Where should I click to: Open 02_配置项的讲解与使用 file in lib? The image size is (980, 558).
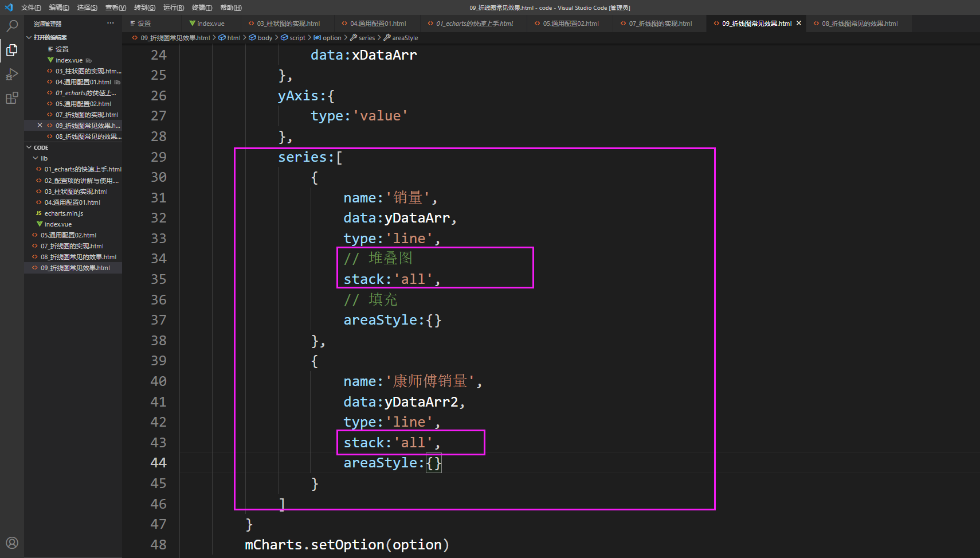73,181
